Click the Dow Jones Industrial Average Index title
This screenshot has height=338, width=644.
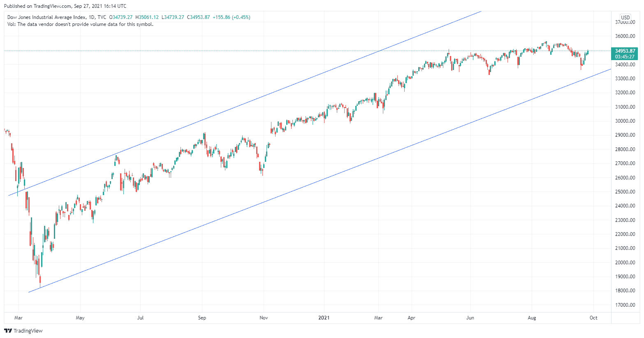46,17
